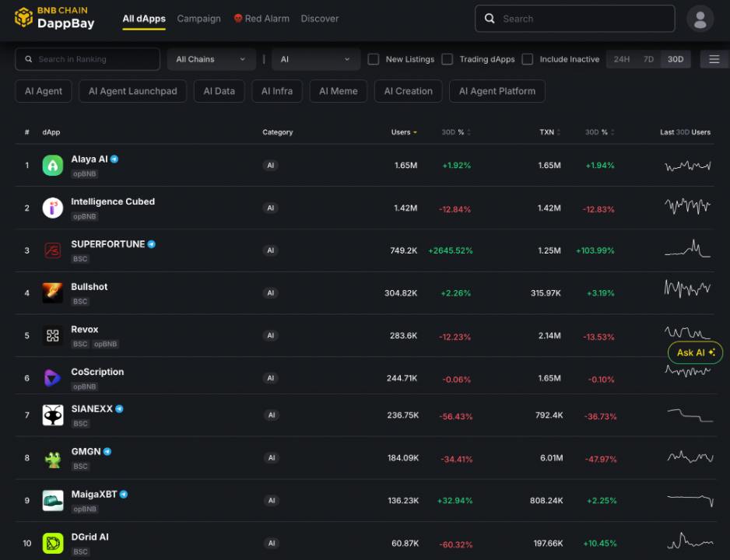This screenshot has width=730, height=560.
Task: Open the Bullshot dApp name
Action: click(x=89, y=286)
